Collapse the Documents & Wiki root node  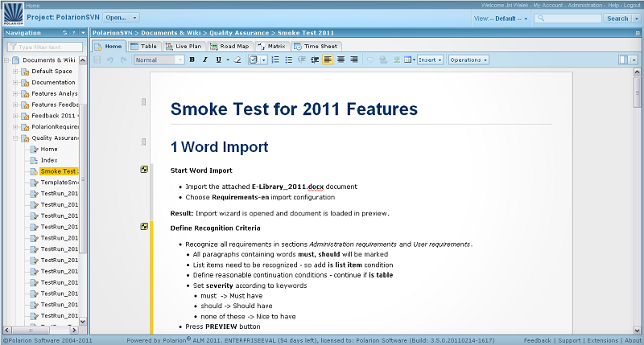pyautogui.click(x=6, y=60)
